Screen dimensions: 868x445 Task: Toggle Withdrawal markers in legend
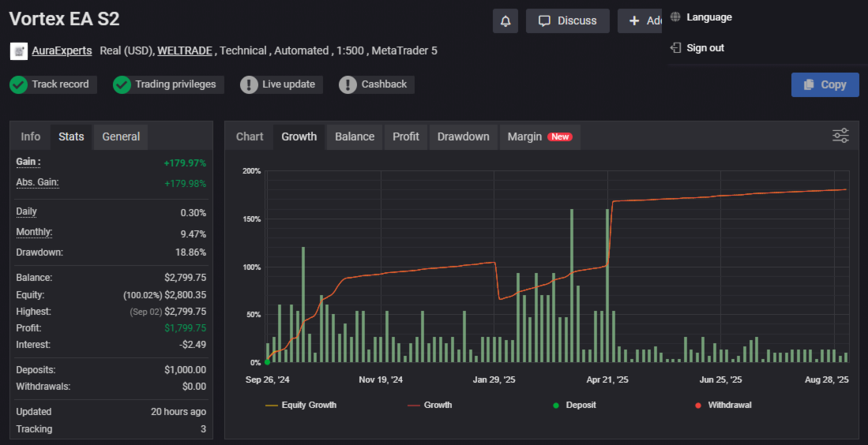click(x=723, y=405)
